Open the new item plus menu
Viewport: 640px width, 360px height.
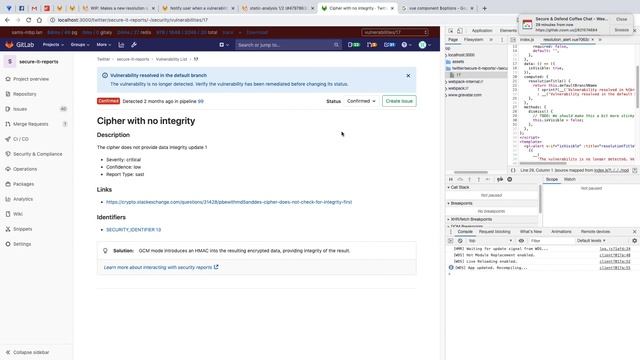tap(224, 45)
